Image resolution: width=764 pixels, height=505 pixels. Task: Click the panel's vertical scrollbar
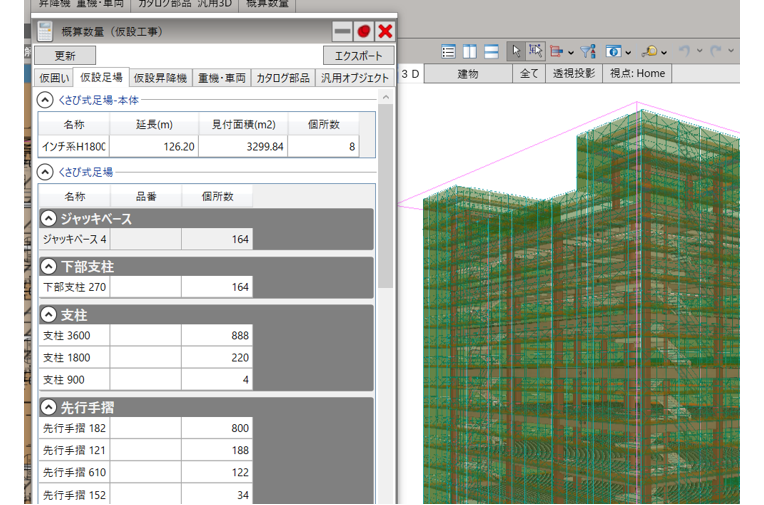[385, 200]
